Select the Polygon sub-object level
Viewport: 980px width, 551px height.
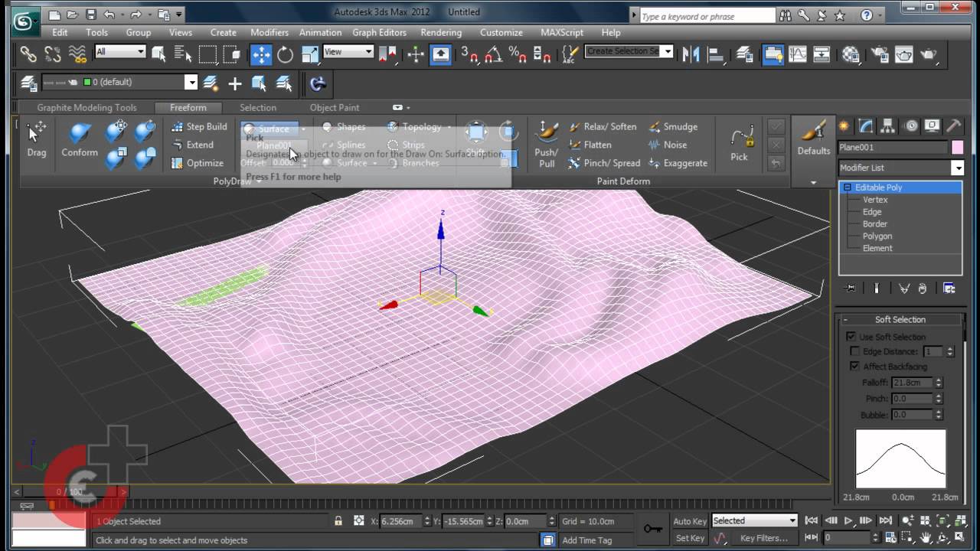click(x=877, y=236)
